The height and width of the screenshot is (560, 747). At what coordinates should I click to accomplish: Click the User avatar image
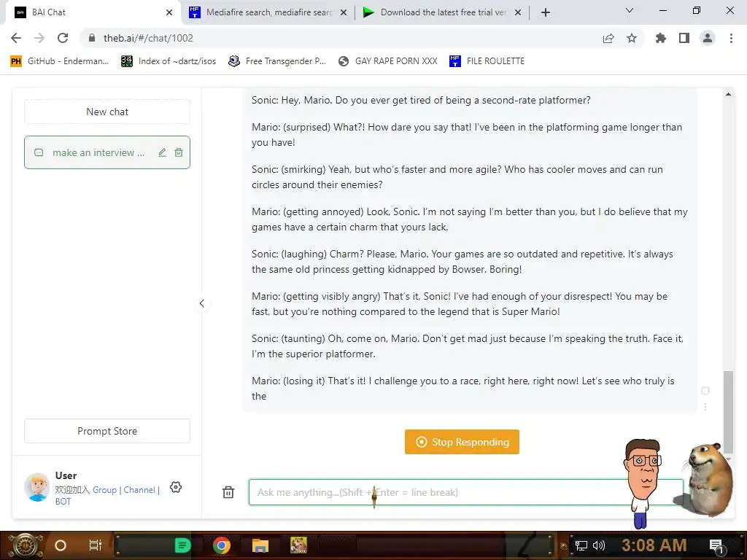pyautogui.click(x=37, y=487)
